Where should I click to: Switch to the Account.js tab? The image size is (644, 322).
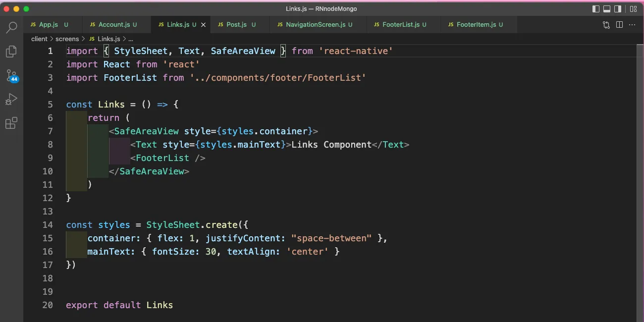(x=117, y=25)
